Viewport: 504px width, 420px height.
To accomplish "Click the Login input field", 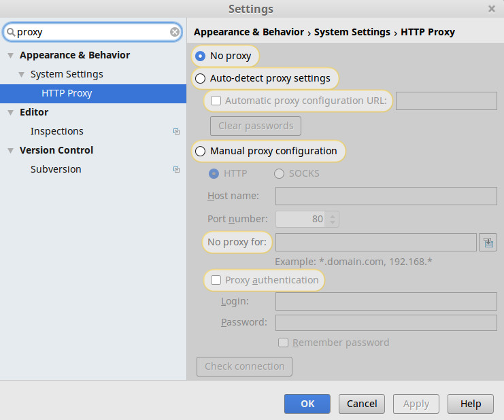I will [x=386, y=302].
